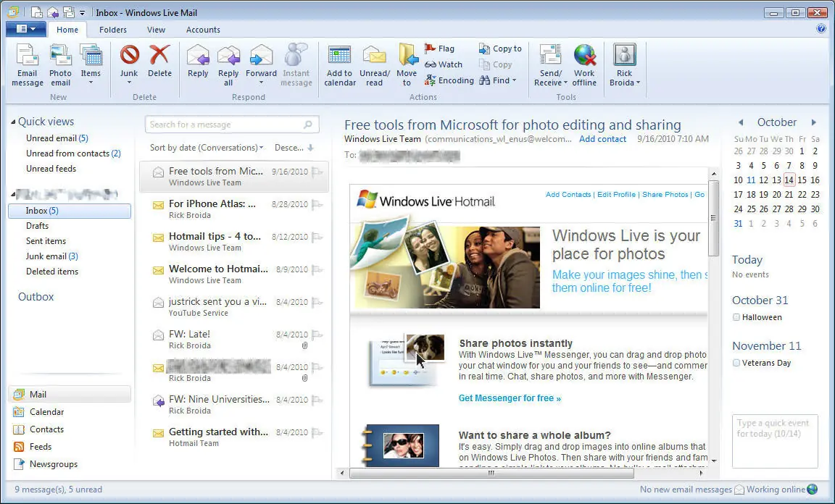Mark message as Junk

pos(129,65)
